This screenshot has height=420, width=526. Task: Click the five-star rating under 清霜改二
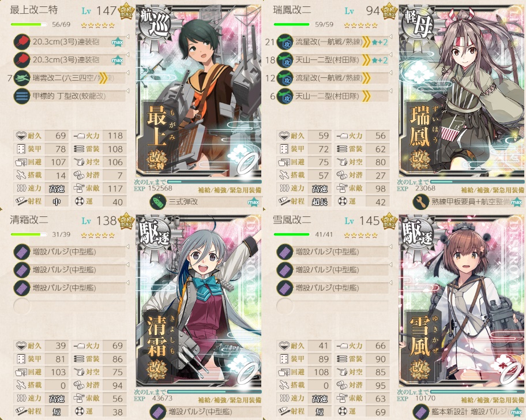point(98,235)
